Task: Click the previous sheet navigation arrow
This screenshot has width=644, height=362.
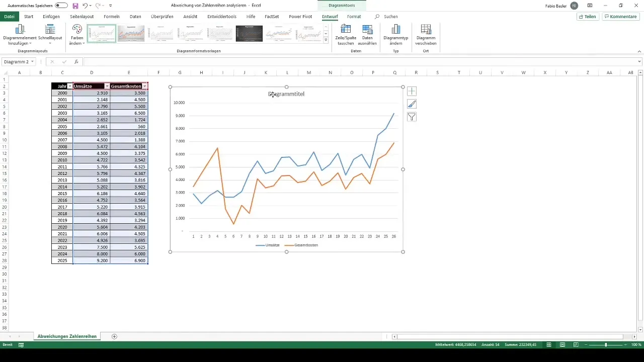Action: (10, 336)
